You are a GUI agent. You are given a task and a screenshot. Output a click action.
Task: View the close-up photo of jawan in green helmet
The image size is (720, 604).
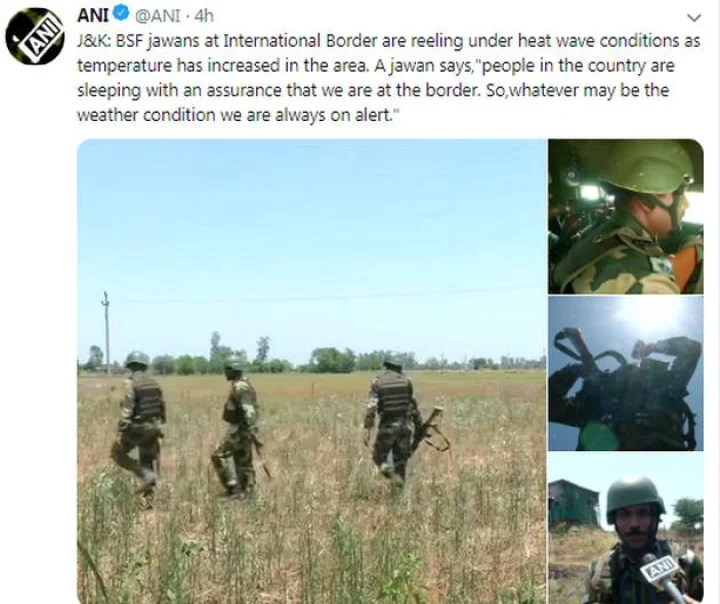(x=625, y=216)
